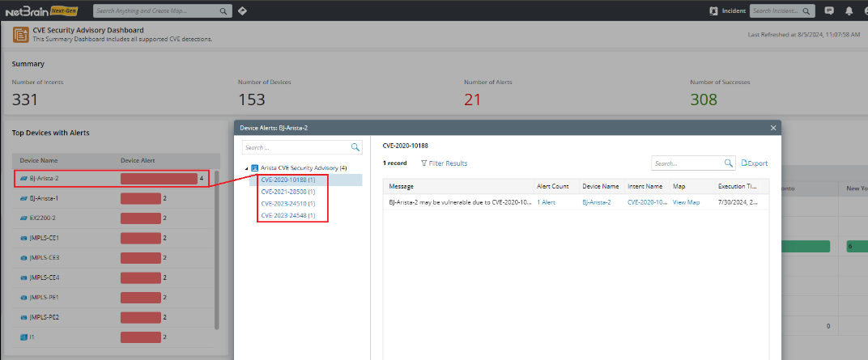868x360 pixels.
Task: Click the Number of Intents value 331
Action: (x=25, y=100)
